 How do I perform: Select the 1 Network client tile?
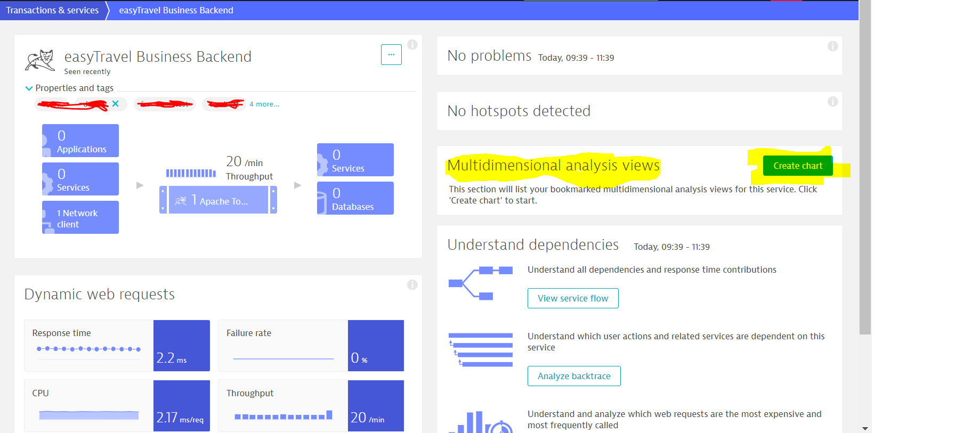tap(80, 218)
